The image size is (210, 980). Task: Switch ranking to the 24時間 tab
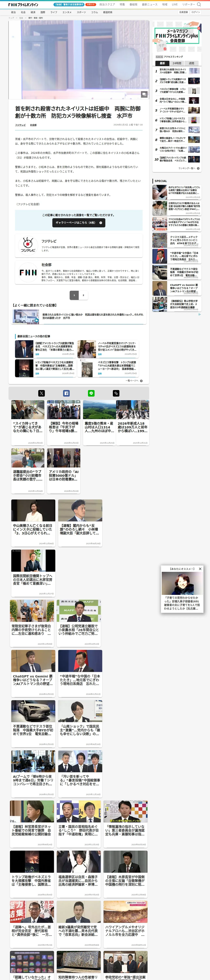pyautogui.click(x=177, y=63)
